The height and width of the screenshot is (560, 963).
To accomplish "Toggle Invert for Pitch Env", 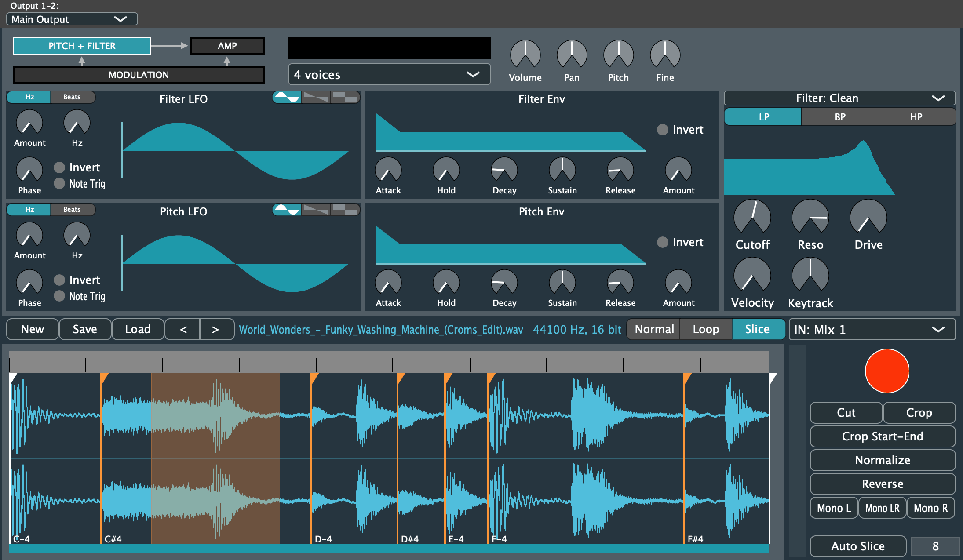I will pyautogui.click(x=663, y=242).
